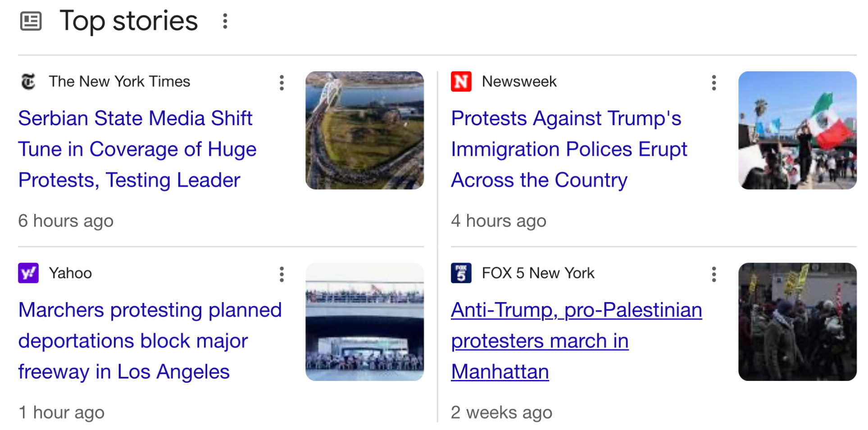Image resolution: width=868 pixels, height=430 pixels.
Task: Click the Mexican flag protest thumbnail
Action: click(797, 130)
